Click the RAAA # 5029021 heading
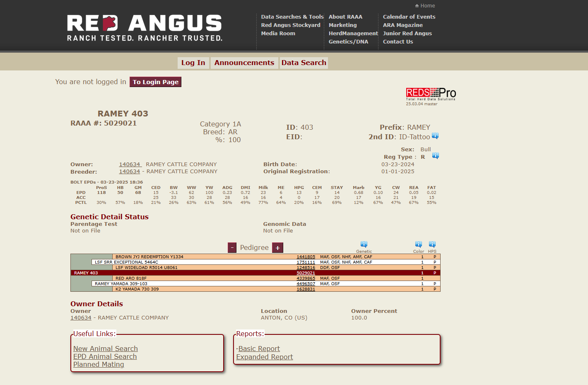This screenshot has width=588, height=385. point(104,123)
